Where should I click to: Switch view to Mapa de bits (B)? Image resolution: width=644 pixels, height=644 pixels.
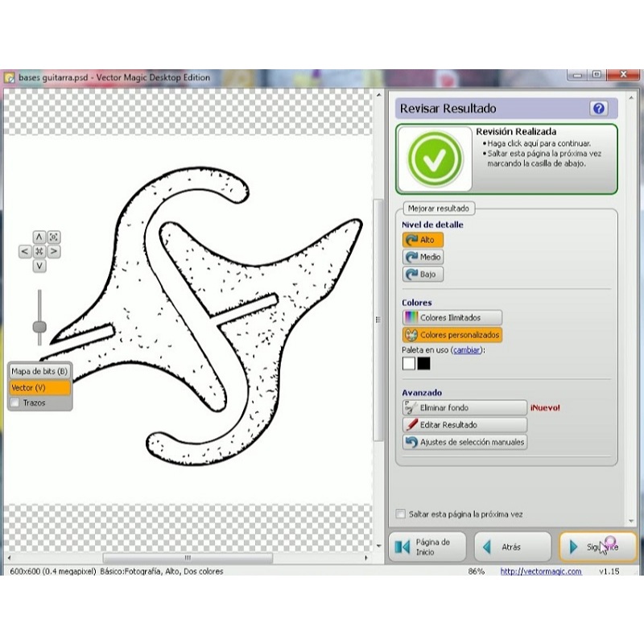[39, 371]
